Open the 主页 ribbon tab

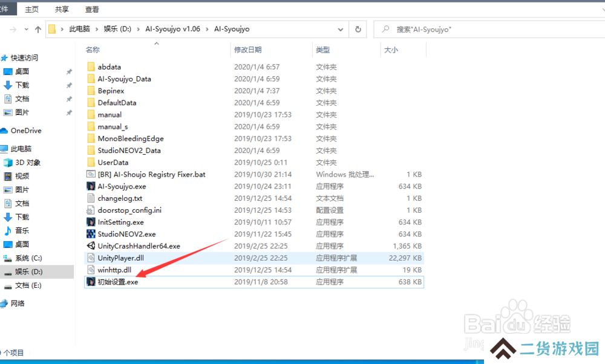pyautogui.click(x=31, y=9)
